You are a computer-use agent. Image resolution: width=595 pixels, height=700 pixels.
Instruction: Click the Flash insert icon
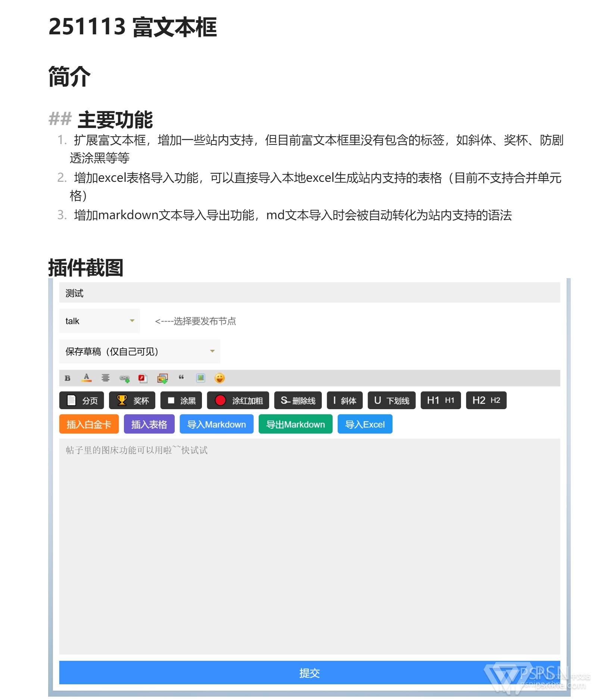pyautogui.click(x=143, y=379)
